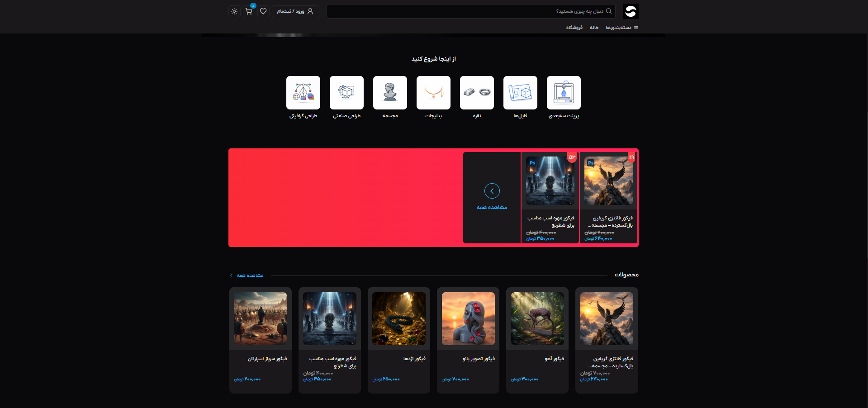Click the ٪۹ discount badge on the griffin card
868x408 pixels.
tap(631, 157)
